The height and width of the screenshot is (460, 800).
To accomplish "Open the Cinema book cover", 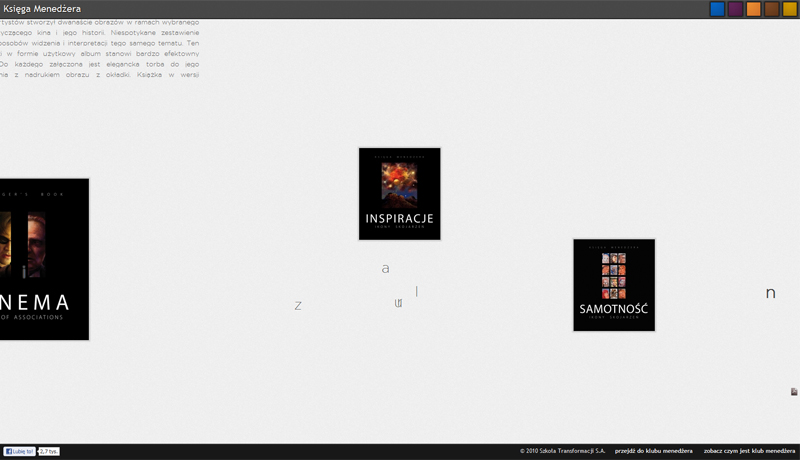I will pos(44,259).
